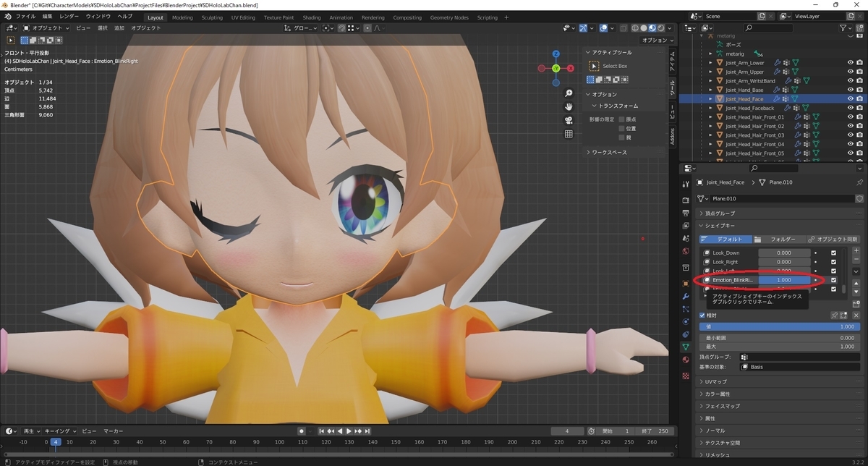The image size is (868, 466).
Task: Select the Select Box active tool icon
Action: tap(594, 66)
